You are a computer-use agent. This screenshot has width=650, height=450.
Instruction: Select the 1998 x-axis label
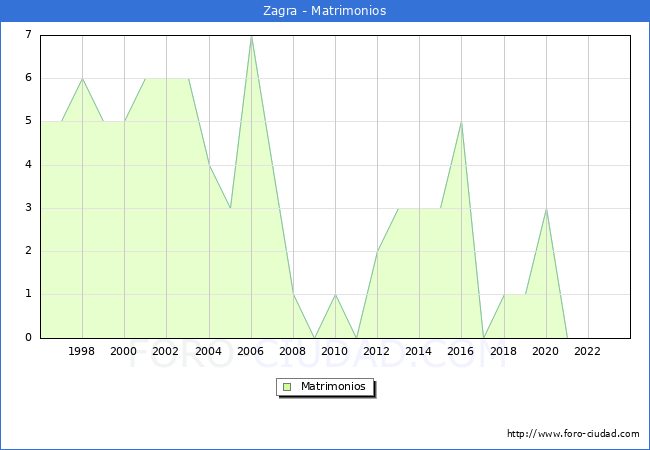click(82, 351)
